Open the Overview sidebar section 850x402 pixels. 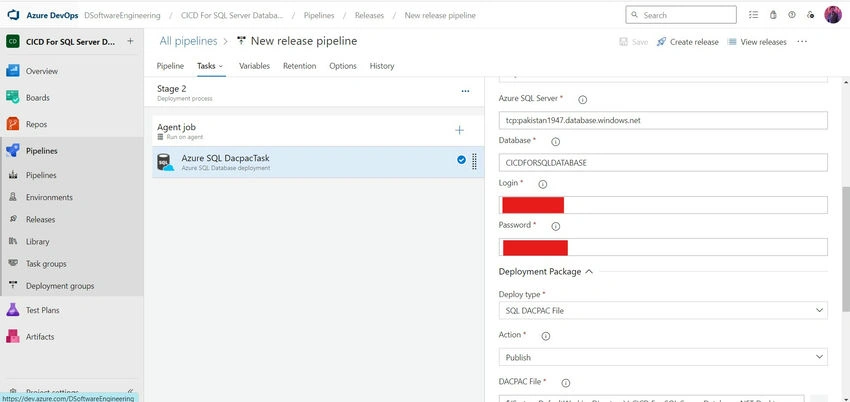[x=41, y=71]
